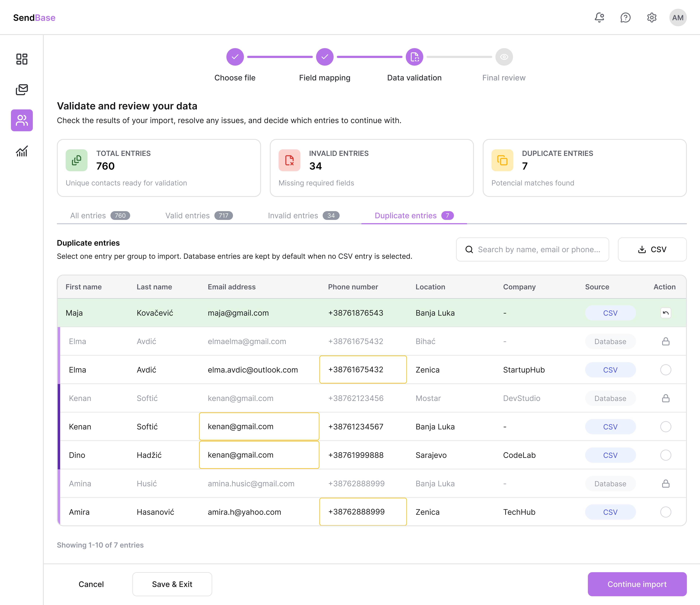
Task: Undo selection for Maja Kovačević row
Action: point(666,313)
